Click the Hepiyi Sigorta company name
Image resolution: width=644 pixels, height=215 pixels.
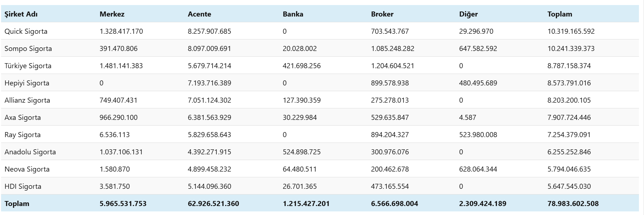(x=27, y=83)
